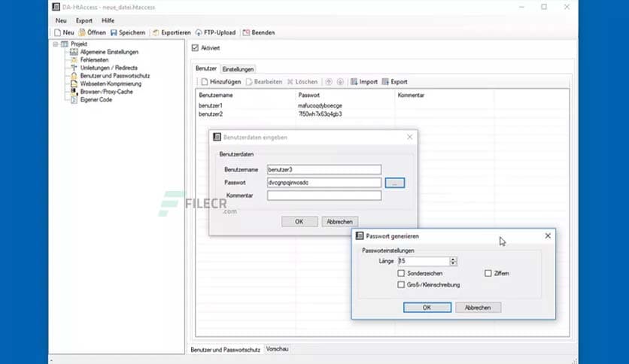Enable the Ziffern checkbox

[488, 274]
